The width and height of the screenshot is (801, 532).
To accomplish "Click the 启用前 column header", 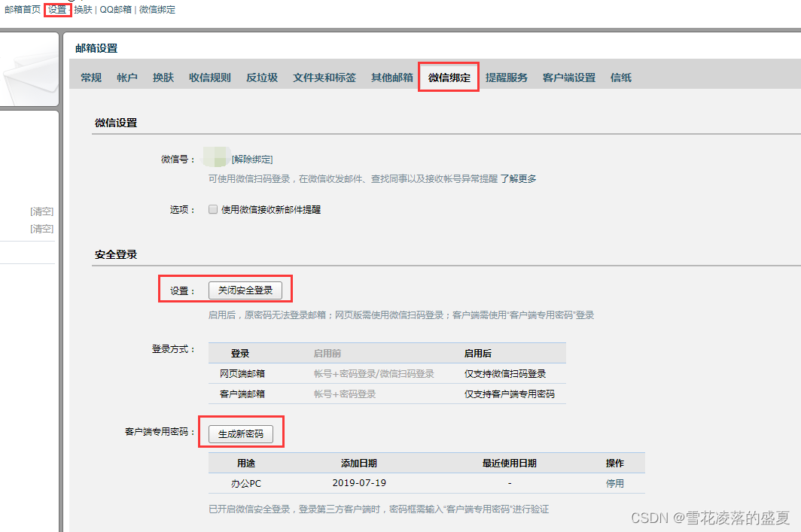I will (327, 354).
